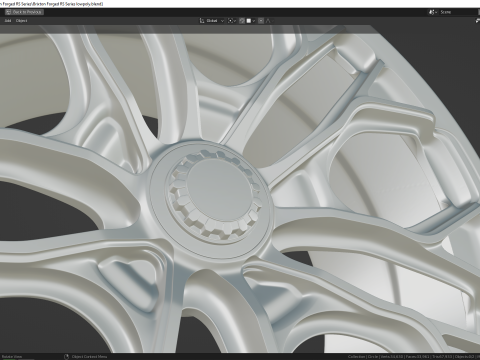Screen dimensions: 480x360
Task: Toggle proportional editing button
Action: click(x=261, y=21)
